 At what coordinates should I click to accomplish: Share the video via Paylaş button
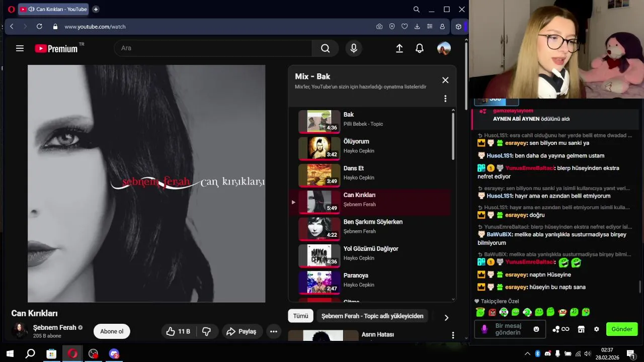point(242,331)
